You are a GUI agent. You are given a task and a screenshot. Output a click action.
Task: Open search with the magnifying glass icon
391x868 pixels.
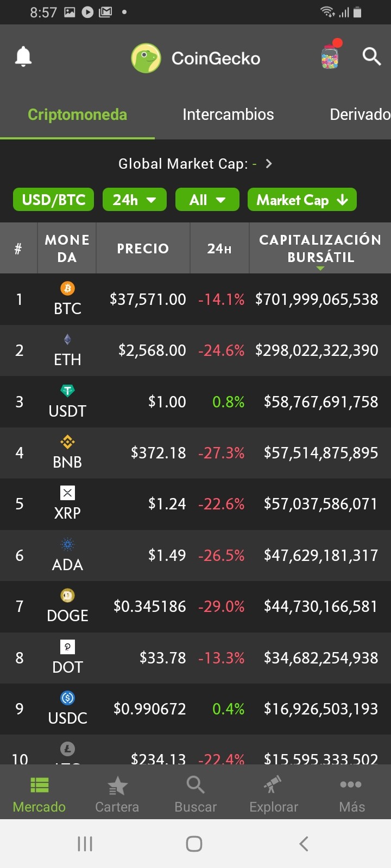(x=371, y=56)
